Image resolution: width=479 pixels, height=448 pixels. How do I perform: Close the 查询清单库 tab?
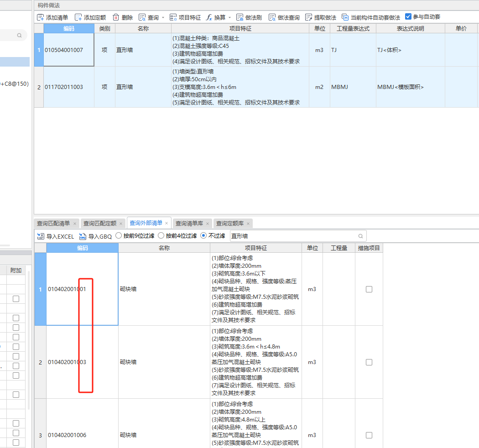(x=208, y=224)
